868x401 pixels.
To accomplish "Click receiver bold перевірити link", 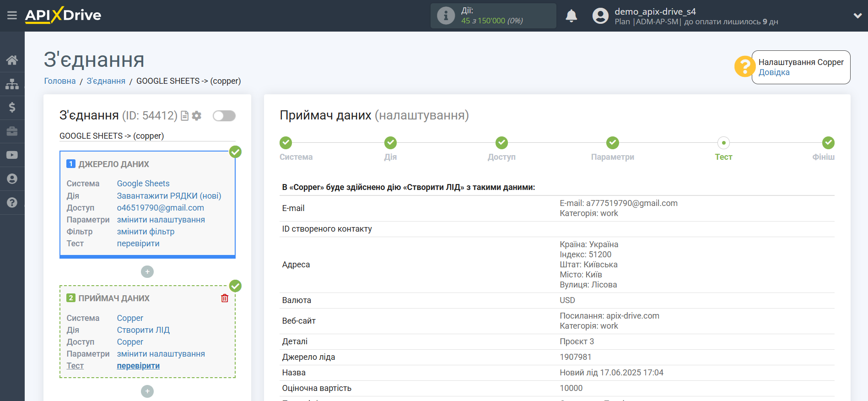I will click(138, 366).
